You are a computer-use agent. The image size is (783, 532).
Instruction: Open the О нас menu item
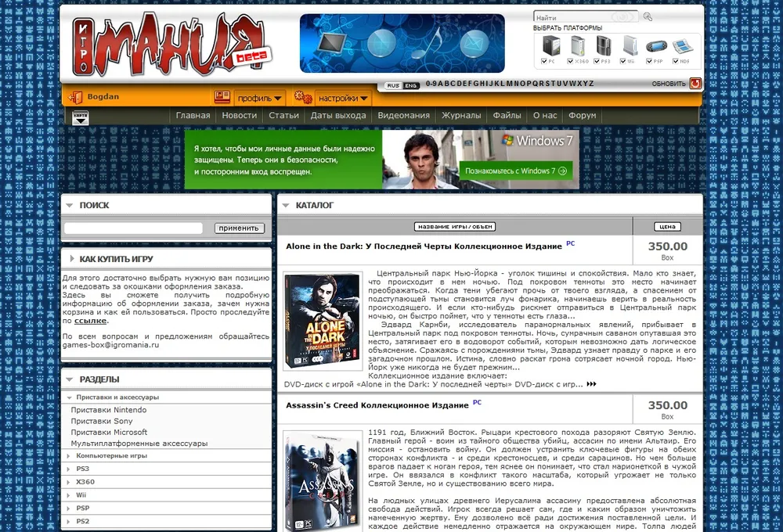pos(545,115)
